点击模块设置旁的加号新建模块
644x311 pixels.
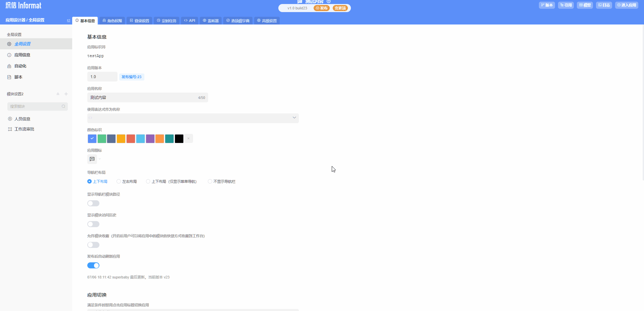(x=66, y=94)
